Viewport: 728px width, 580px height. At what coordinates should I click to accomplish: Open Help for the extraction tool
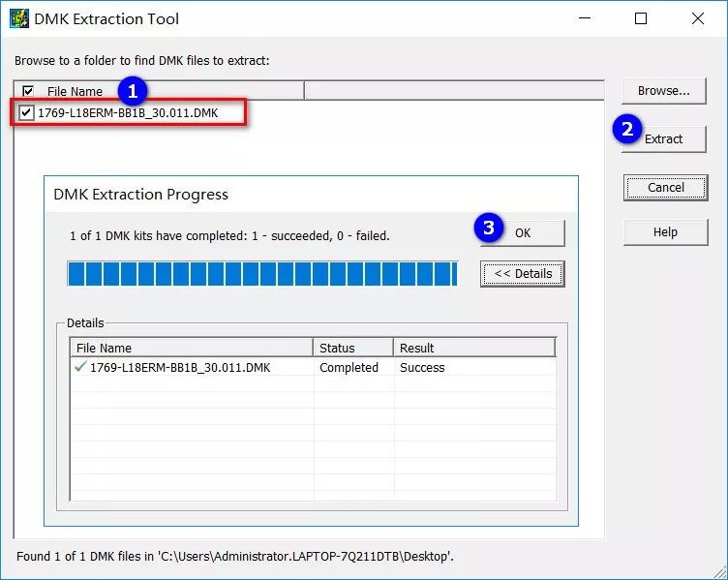[x=665, y=231]
